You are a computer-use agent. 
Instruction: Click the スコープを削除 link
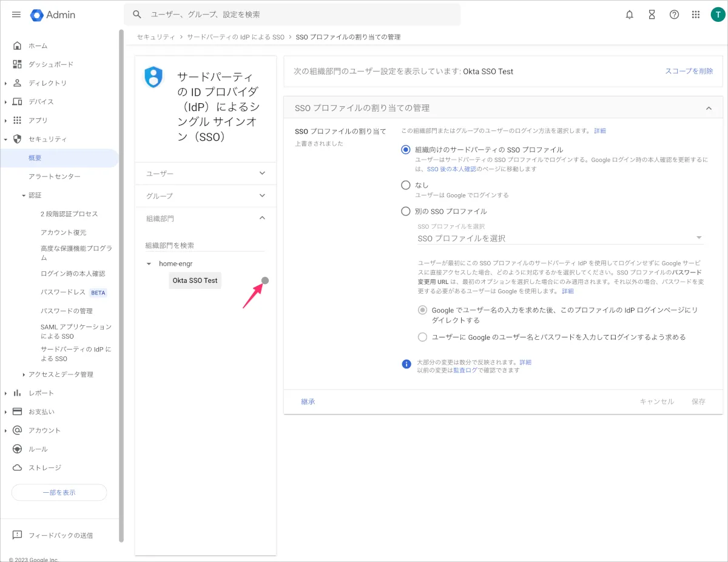coord(689,71)
